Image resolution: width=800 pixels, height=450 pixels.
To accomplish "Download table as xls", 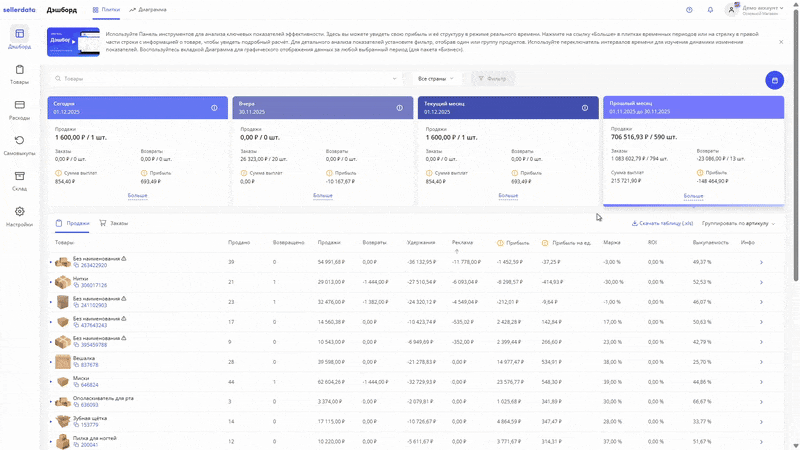I will coord(662,223).
